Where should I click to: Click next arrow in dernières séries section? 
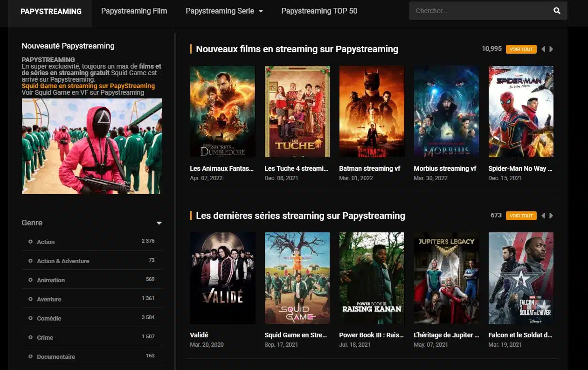551,216
